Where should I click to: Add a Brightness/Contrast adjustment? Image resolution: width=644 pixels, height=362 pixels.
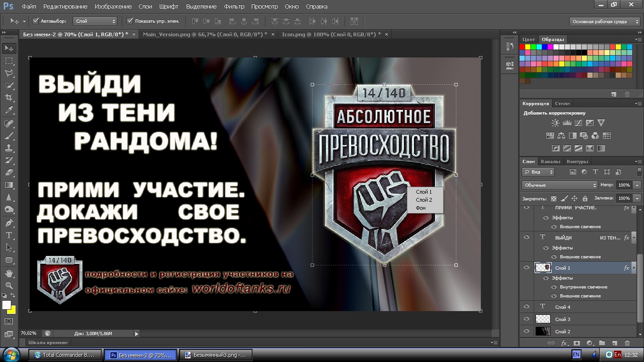click(555, 123)
